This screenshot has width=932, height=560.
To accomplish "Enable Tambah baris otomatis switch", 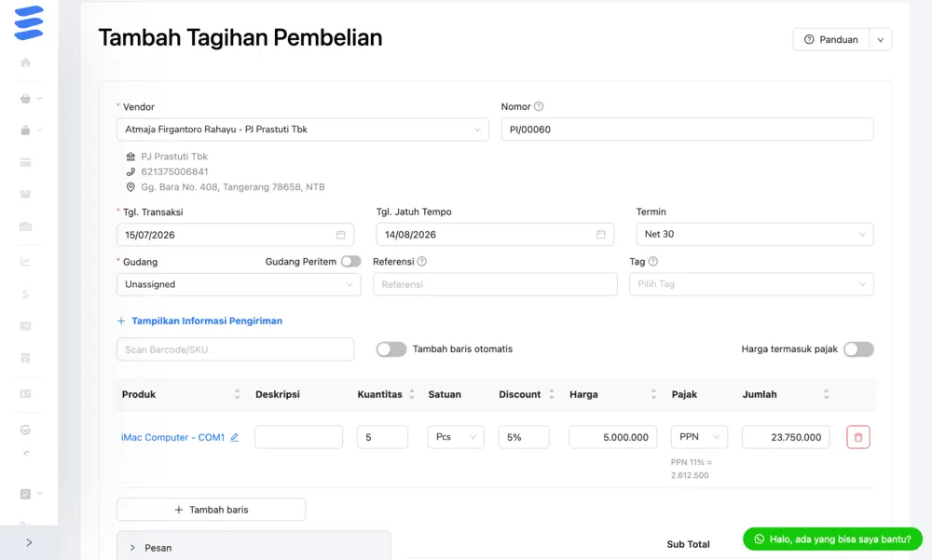I will pyautogui.click(x=391, y=349).
